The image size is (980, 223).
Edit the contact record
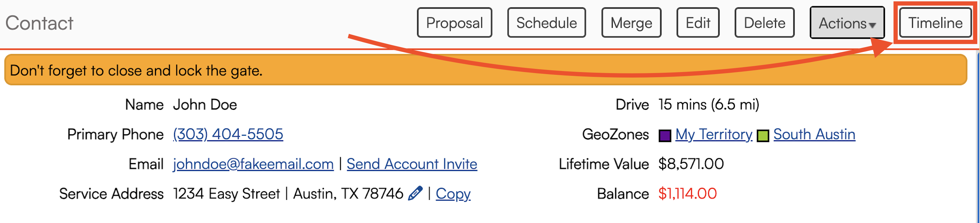[x=698, y=23]
